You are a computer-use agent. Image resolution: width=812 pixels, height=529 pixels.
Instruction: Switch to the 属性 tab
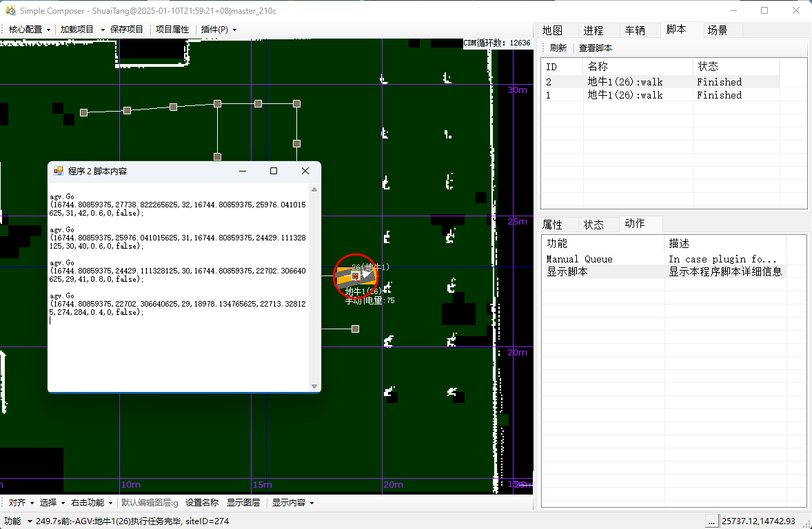tap(552, 225)
